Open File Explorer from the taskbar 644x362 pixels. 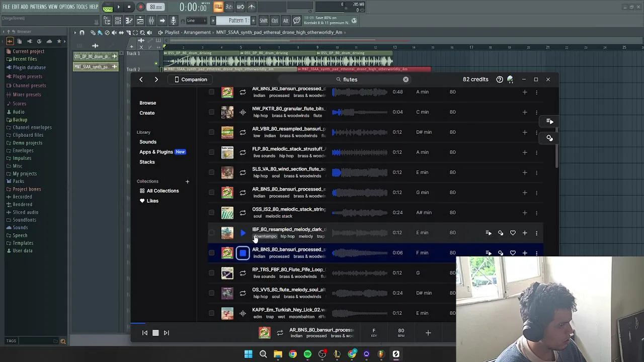click(278, 354)
